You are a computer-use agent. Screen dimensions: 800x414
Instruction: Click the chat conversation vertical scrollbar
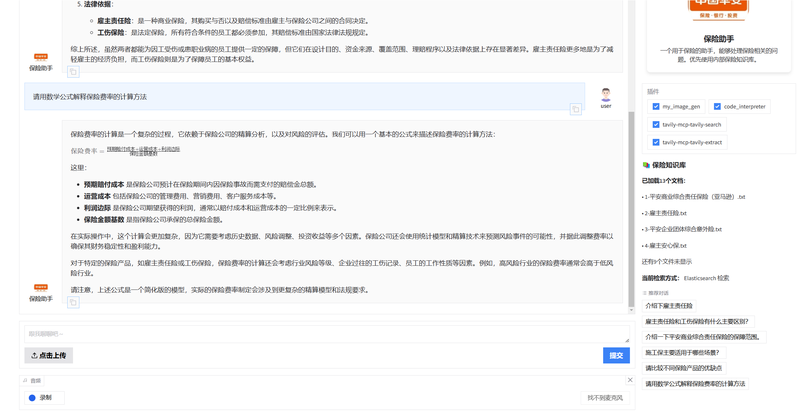(x=631, y=208)
